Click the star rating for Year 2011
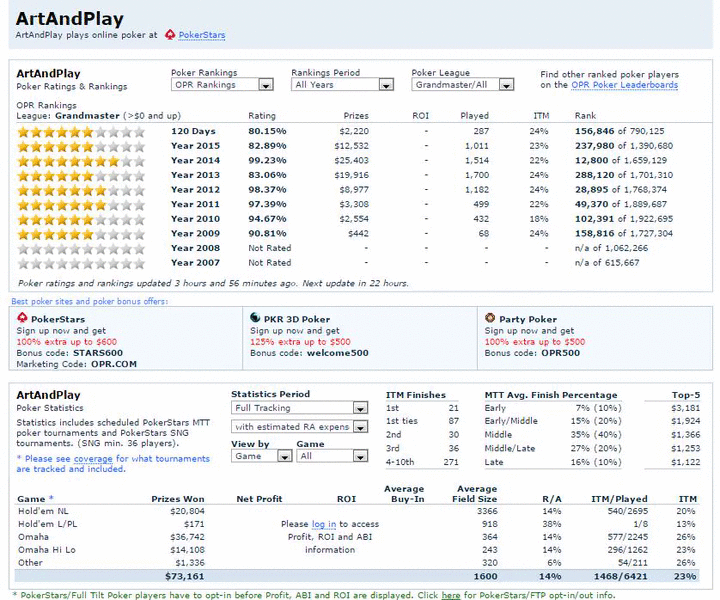Viewport: 720px width, 600px height. (81, 205)
